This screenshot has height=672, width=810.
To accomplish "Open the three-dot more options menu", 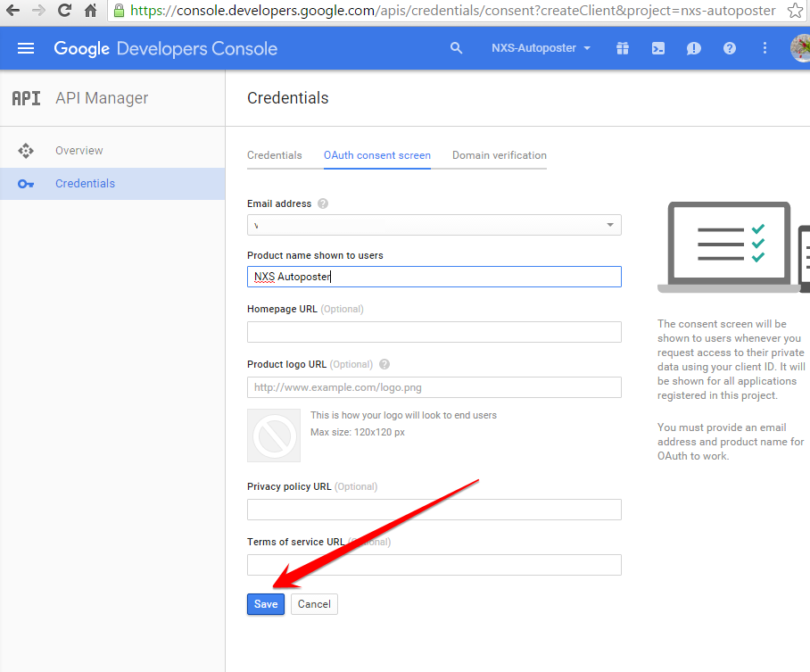I will point(765,48).
